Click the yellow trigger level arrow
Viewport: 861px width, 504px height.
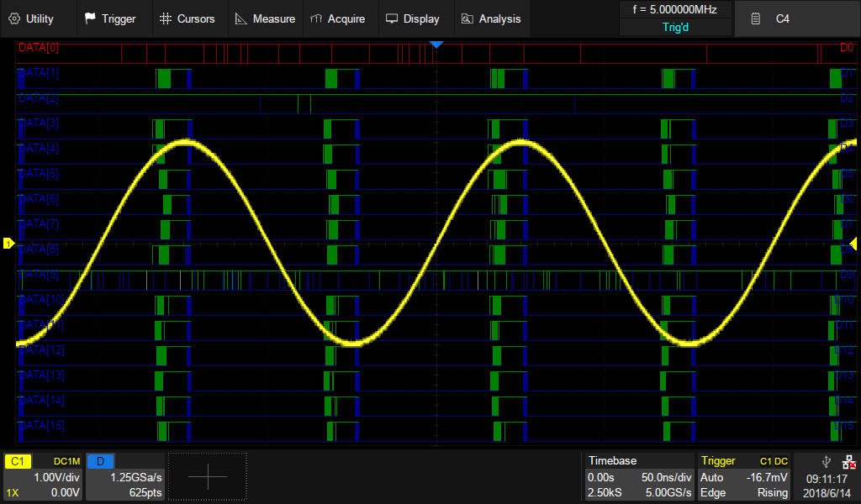point(855,244)
